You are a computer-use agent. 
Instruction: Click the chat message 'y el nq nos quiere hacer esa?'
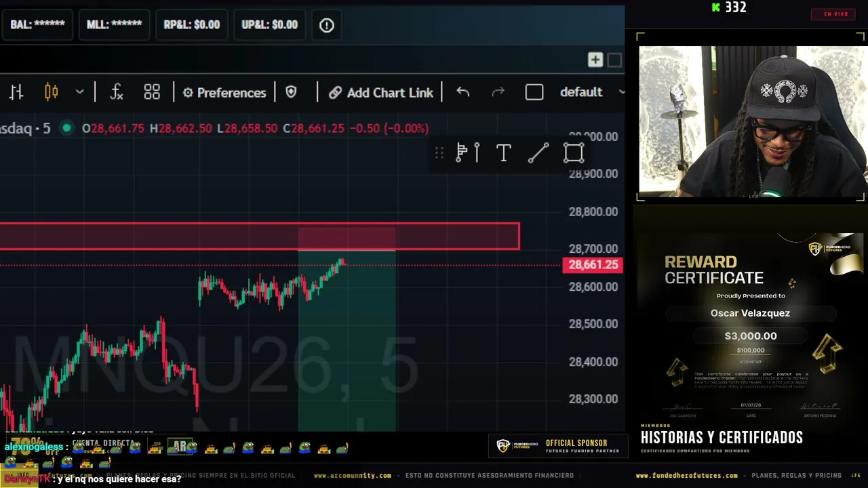pyautogui.click(x=120, y=479)
